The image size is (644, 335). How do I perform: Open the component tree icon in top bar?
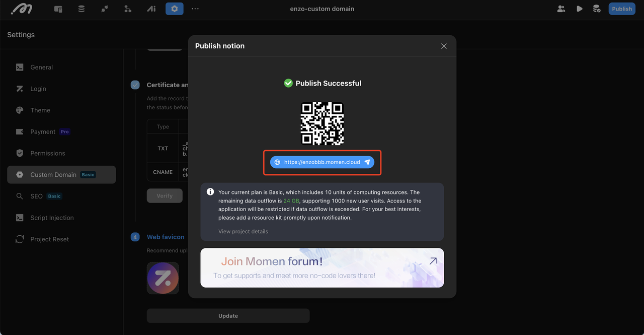(128, 9)
